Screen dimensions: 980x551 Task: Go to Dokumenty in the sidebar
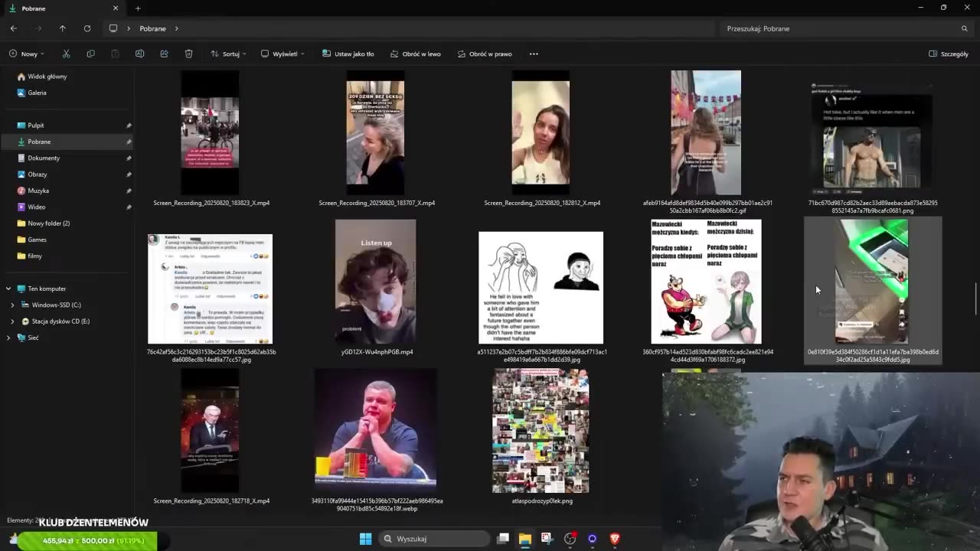click(44, 158)
